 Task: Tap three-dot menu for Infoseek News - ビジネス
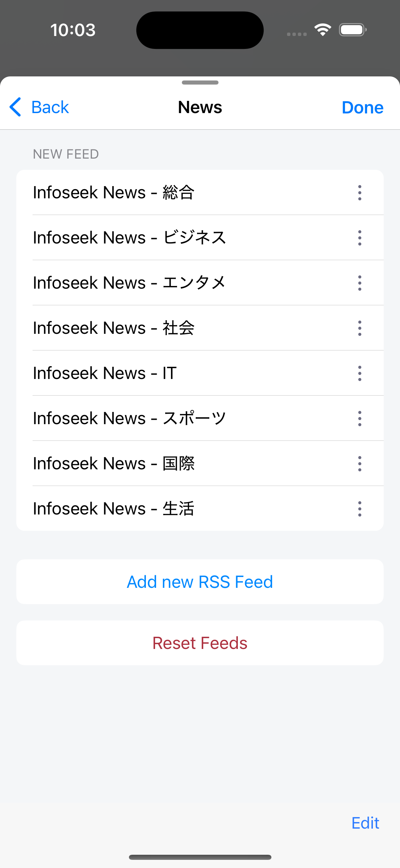pyautogui.click(x=360, y=238)
